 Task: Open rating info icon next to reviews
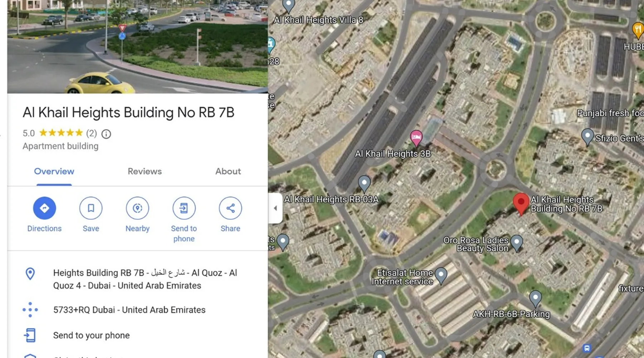pos(106,134)
